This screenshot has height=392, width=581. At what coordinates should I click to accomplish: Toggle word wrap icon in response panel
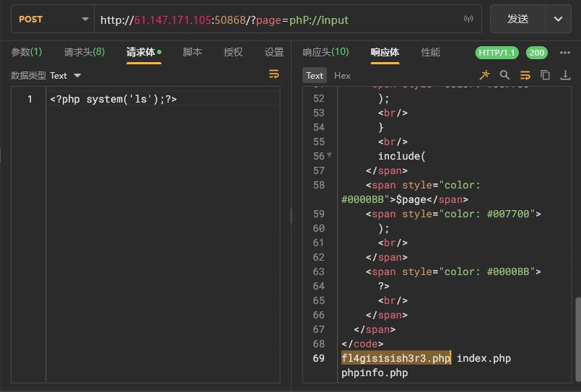525,75
